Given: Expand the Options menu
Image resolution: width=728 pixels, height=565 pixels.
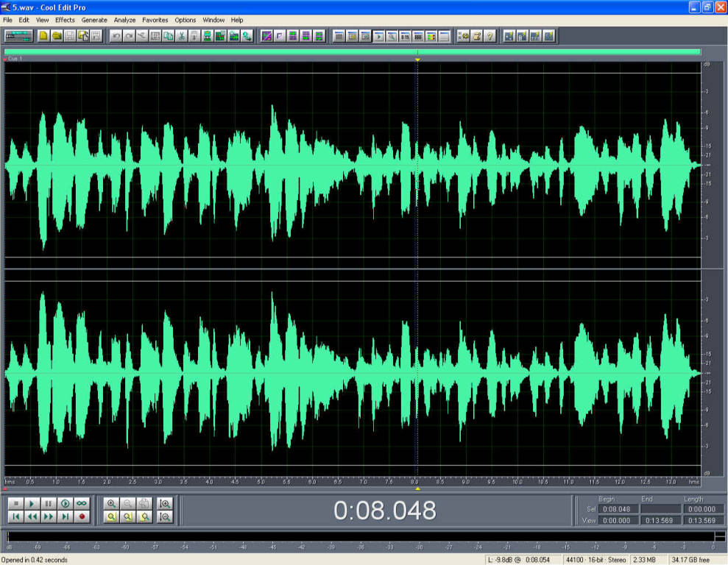Looking at the screenshot, I should 185,20.
